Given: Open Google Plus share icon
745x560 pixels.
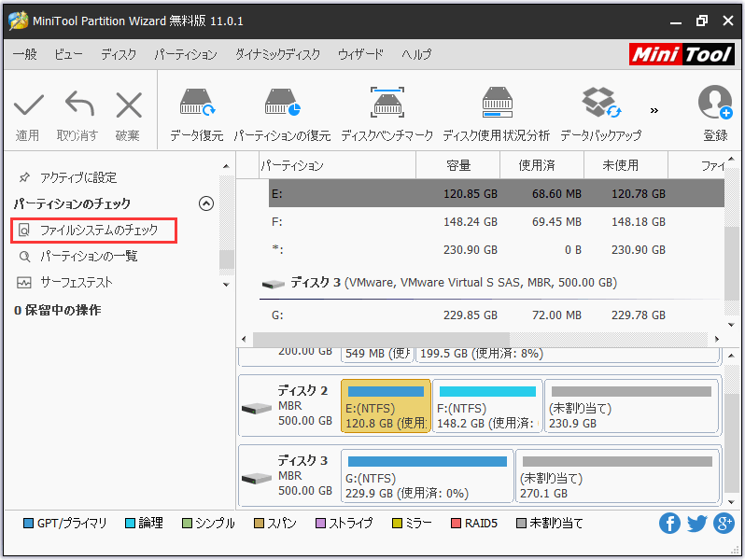Looking at the screenshot, I should pos(724,524).
